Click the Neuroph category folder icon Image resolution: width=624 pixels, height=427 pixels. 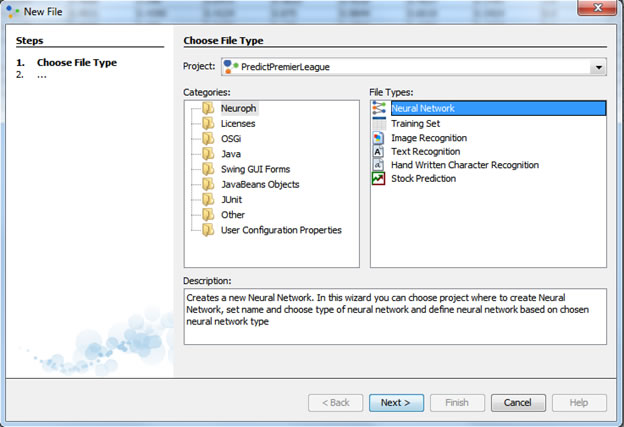tap(208, 108)
